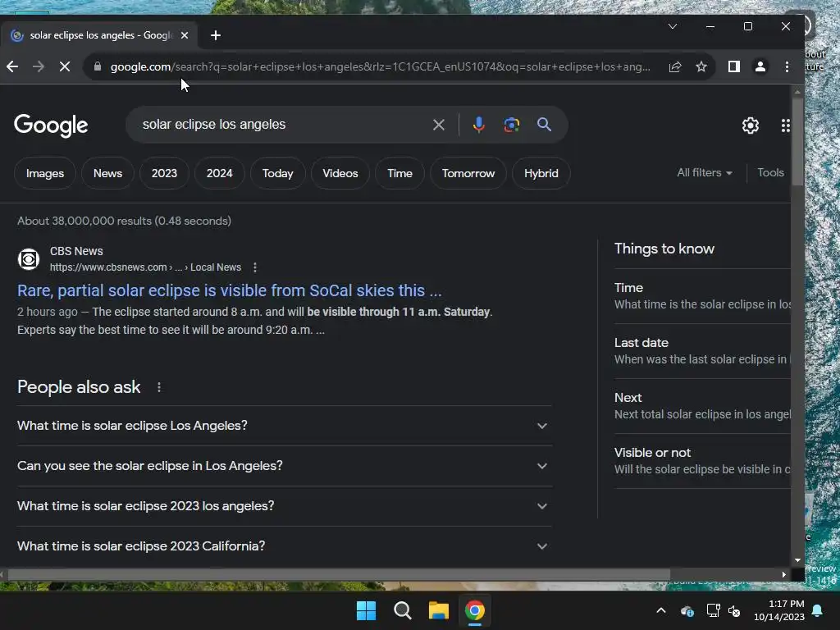Open People also ask options dots
Screen dimensions: 840x630
(x=159, y=387)
